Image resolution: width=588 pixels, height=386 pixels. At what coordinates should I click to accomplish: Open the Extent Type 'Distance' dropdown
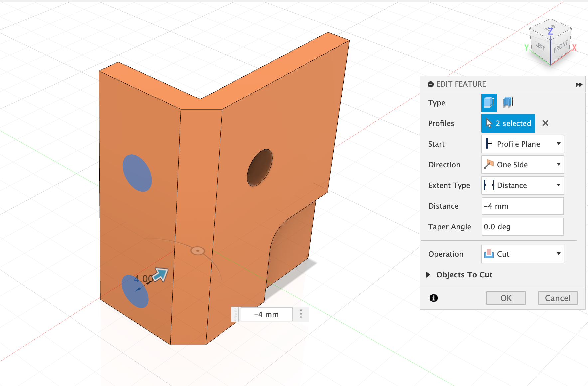click(523, 185)
